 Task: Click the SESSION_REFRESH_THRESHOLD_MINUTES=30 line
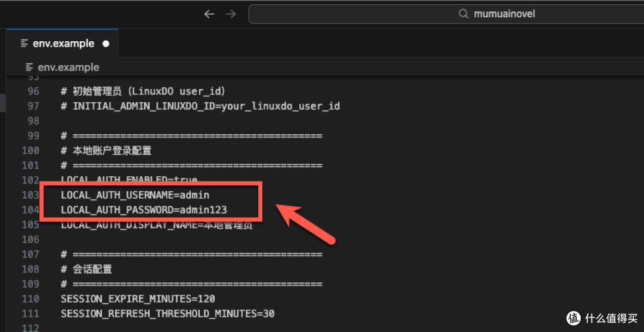click(x=168, y=313)
